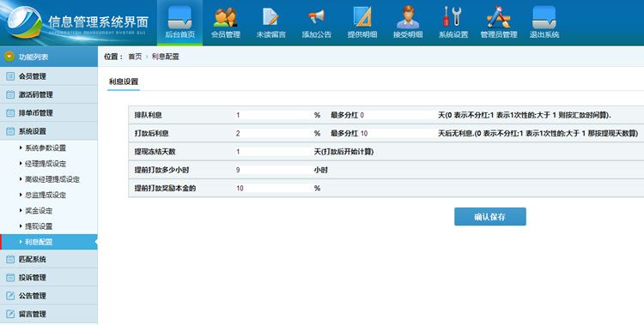The image size is (644, 325).
Task: Click the 天(打款后开始计算) note text
Action: [x=343, y=152]
